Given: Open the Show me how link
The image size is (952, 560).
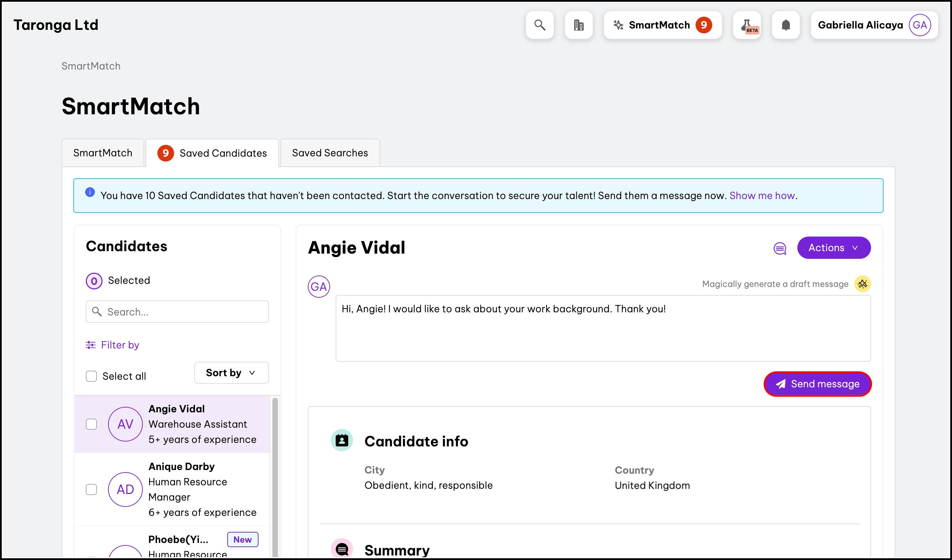Looking at the screenshot, I should [762, 196].
